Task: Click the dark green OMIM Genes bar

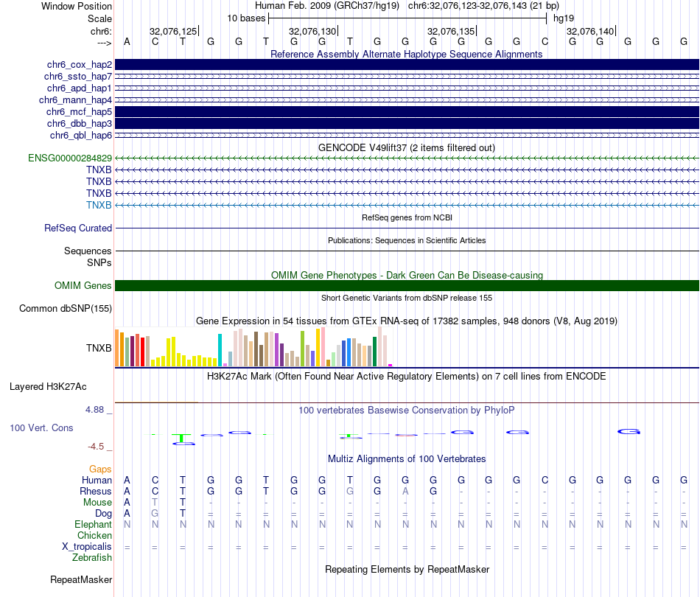Action: [407, 286]
